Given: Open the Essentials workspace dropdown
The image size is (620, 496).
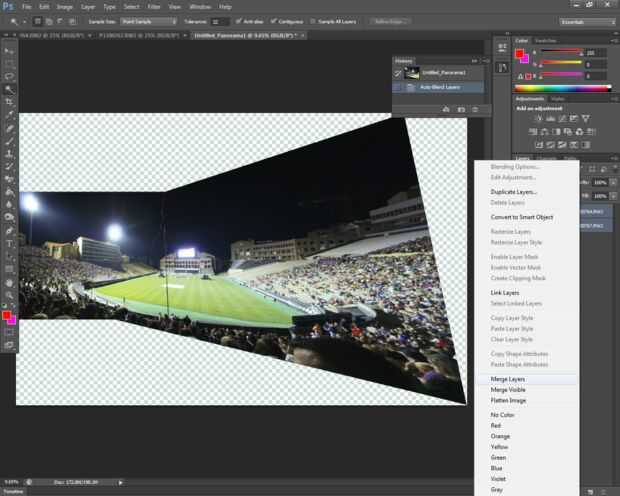Looking at the screenshot, I should coord(588,22).
